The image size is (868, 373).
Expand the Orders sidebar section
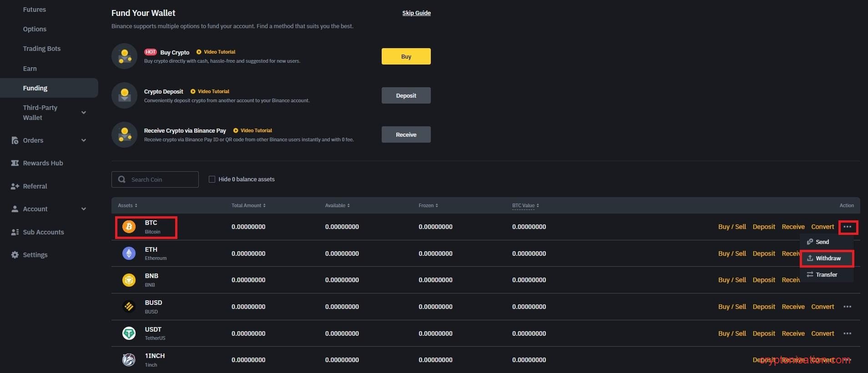click(83, 140)
